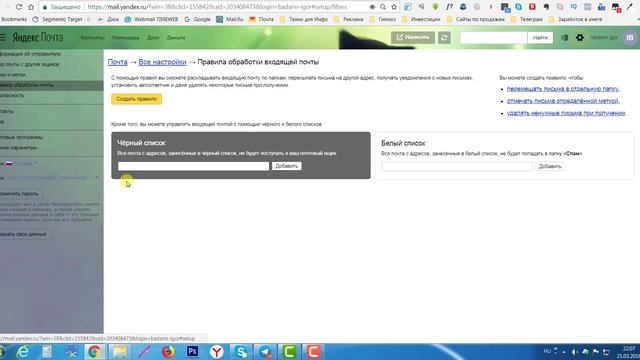Open the Заработок в инете bookmarks folder
This screenshot has height=360, width=640.
(576, 19)
